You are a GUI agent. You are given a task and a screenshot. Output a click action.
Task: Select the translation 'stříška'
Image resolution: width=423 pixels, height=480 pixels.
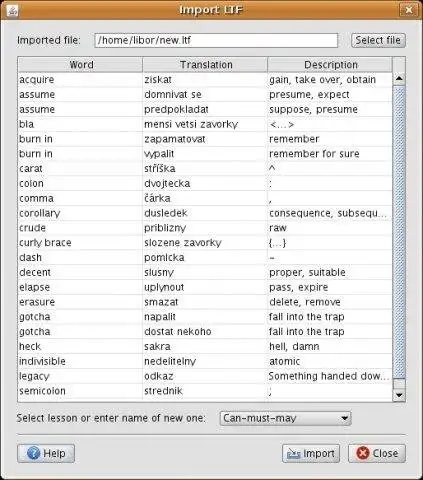[205, 169]
